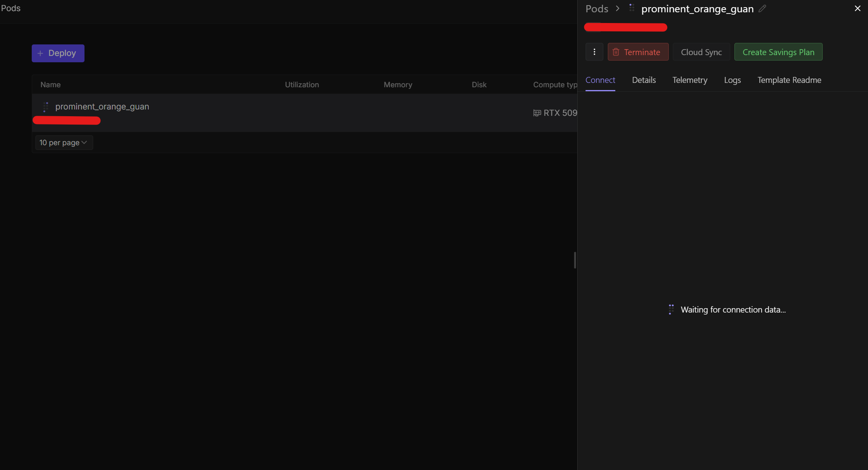
Task: View the Logs tab
Action: click(732, 80)
